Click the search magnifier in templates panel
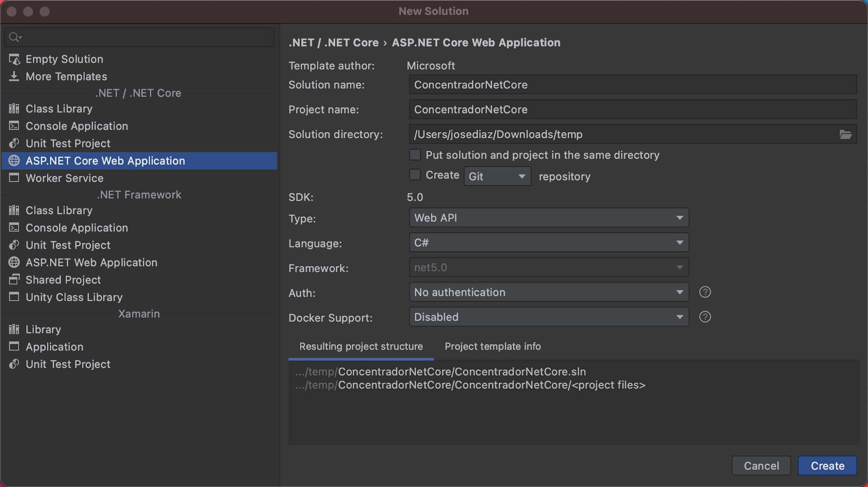Image resolution: width=868 pixels, height=487 pixels. click(x=14, y=37)
